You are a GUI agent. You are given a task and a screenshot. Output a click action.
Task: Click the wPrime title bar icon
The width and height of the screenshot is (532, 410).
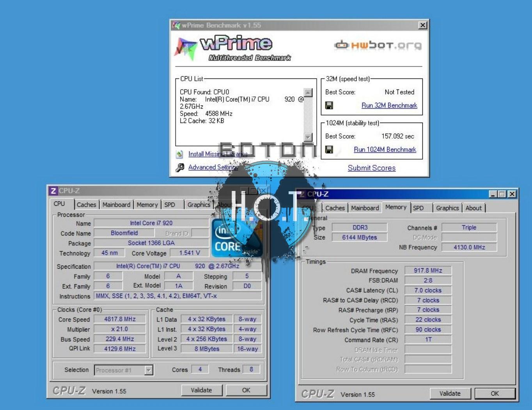click(x=176, y=25)
